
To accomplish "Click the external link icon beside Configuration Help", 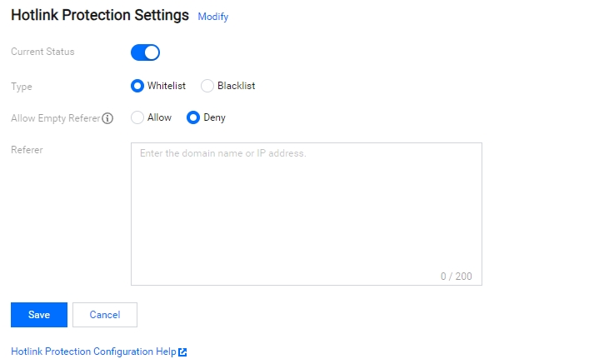I will click(182, 352).
